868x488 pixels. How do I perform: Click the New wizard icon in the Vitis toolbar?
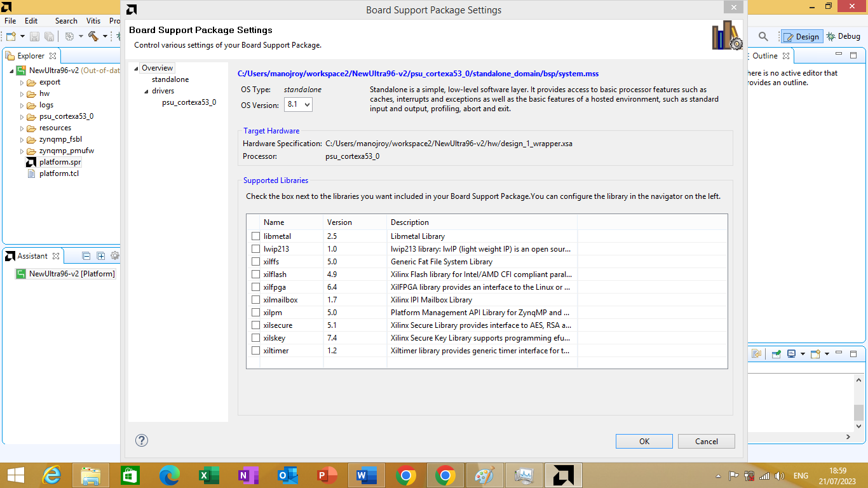coord(11,36)
